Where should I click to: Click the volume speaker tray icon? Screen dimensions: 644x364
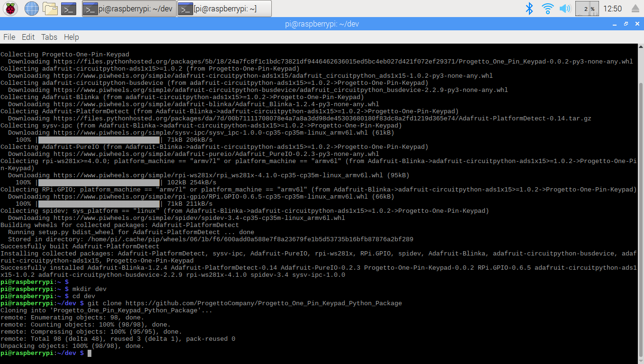(565, 9)
